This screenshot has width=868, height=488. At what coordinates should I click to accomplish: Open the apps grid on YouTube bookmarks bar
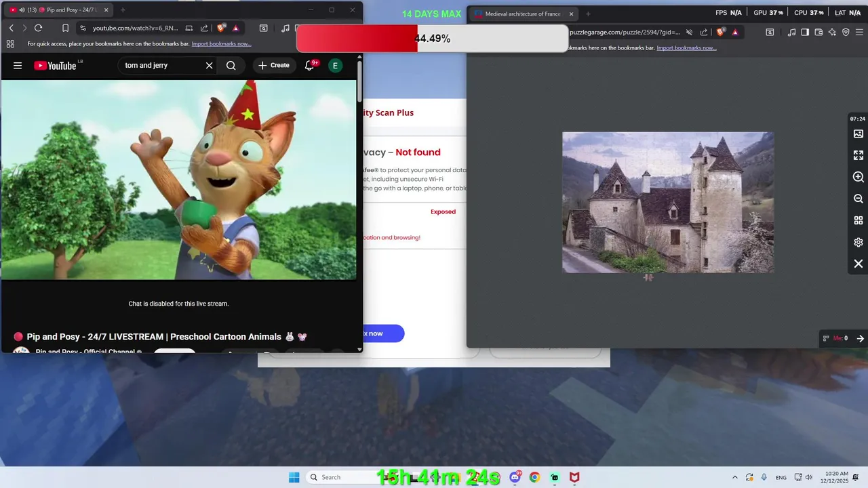(10, 44)
